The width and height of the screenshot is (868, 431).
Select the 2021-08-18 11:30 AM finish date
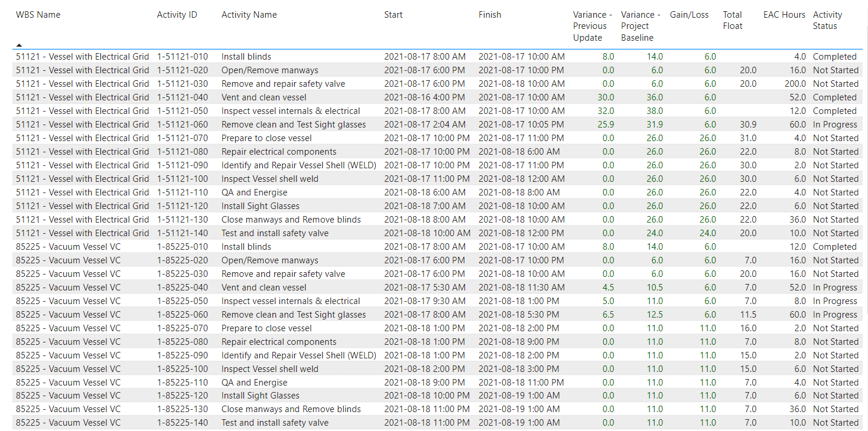[x=521, y=288]
